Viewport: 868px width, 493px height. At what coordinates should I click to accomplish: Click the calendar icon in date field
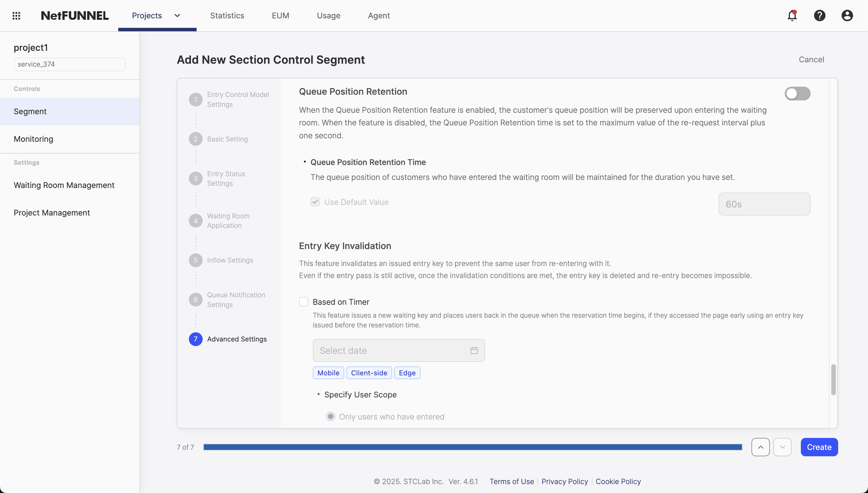tap(474, 350)
